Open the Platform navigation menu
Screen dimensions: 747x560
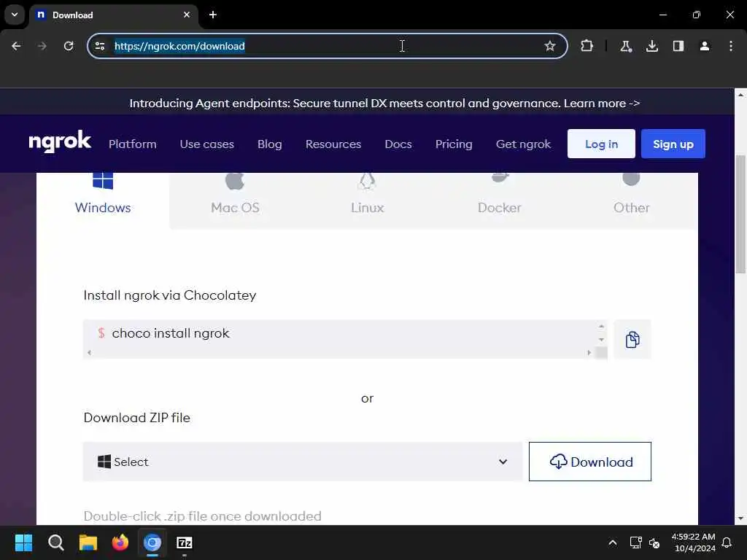(133, 144)
